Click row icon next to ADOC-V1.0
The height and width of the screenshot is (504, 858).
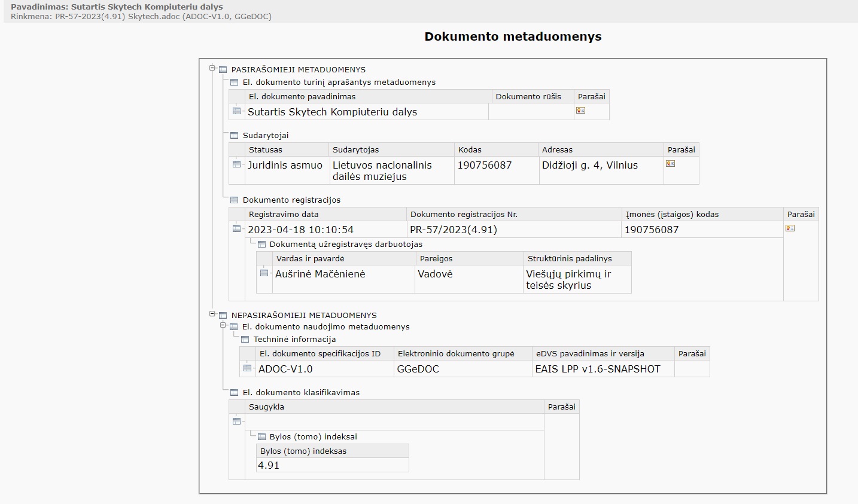tap(248, 368)
